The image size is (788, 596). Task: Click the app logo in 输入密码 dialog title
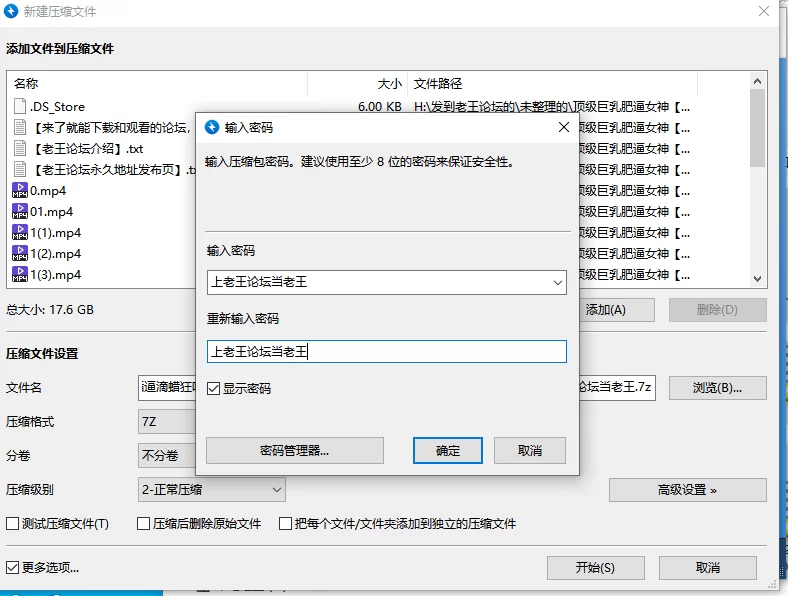[212, 128]
